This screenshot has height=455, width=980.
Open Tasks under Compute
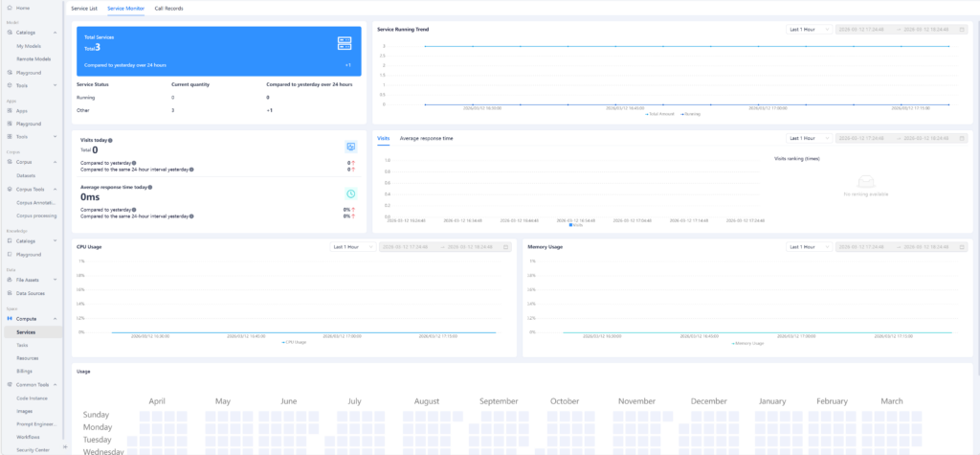(22, 345)
